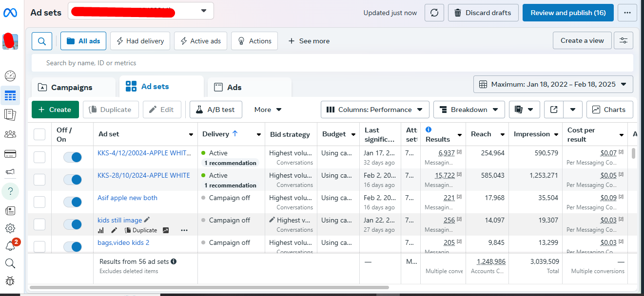Viewport: 644px width, 296px height.
Task: Open the audiences people icon in sidebar
Action: pyautogui.click(x=10, y=134)
